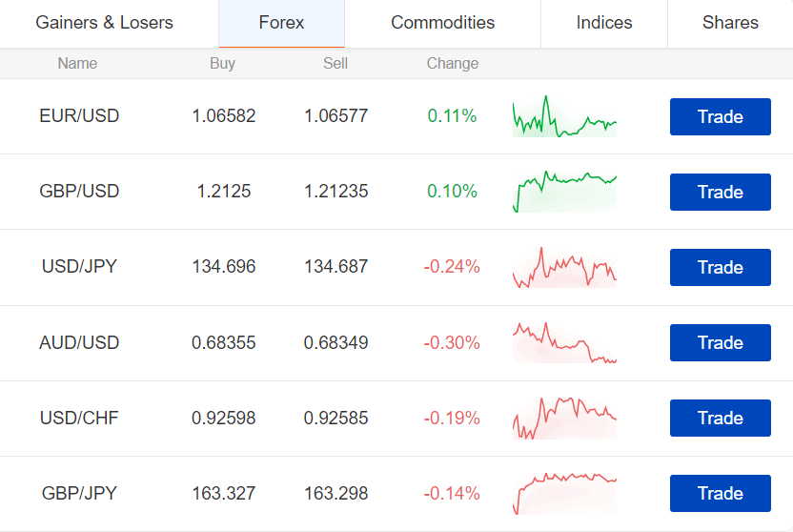This screenshot has width=793, height=532.
Task: Click GBP/JPY buy price 163.327
Action: 224,494
